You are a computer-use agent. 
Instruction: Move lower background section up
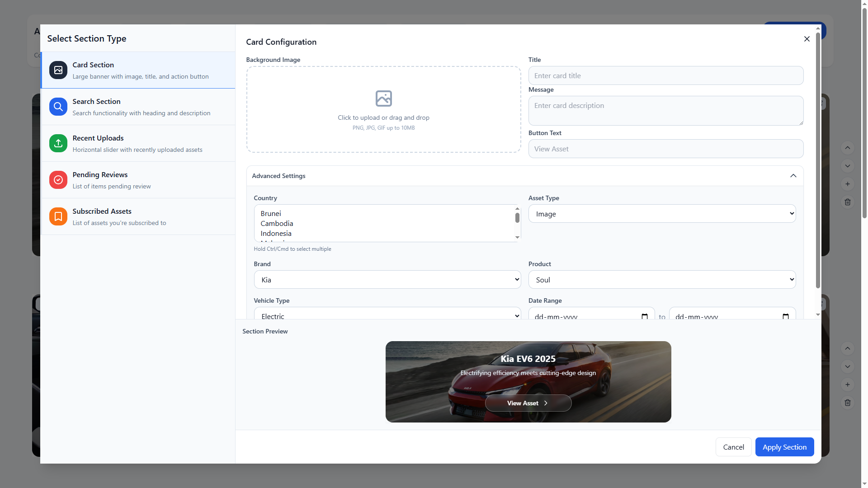pos(848,348)
